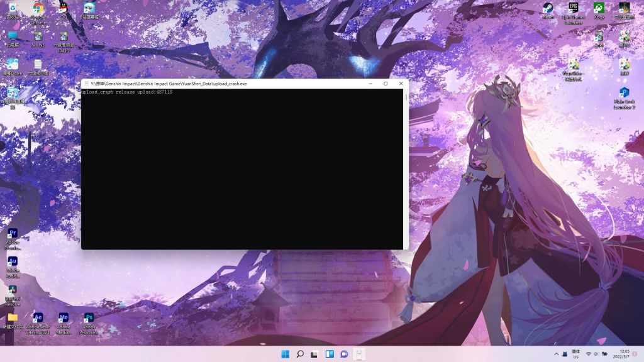Show hidden system tray icons
The width and height of the screenshot is (644, 362).
(x=556, y=354)
